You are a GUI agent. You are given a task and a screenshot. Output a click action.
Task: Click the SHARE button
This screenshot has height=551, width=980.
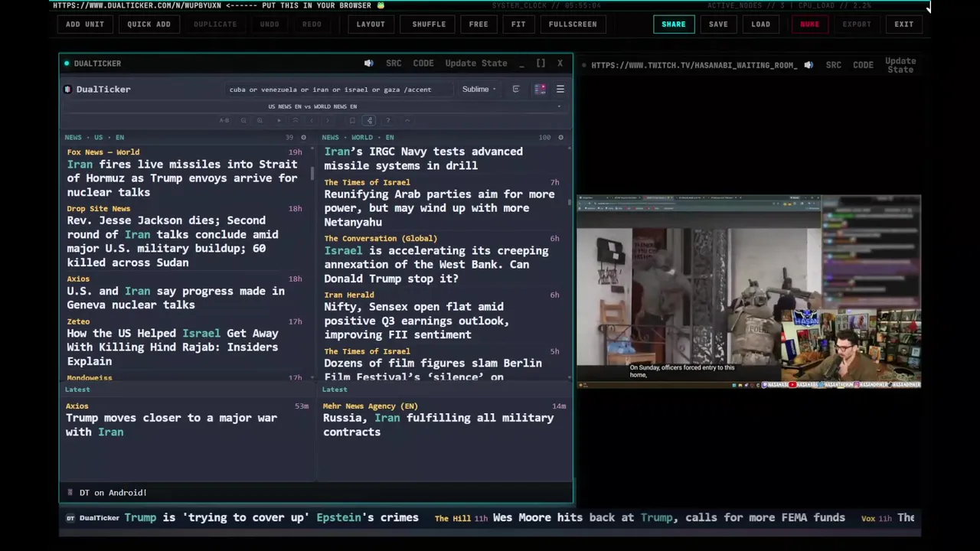[674, 24]
